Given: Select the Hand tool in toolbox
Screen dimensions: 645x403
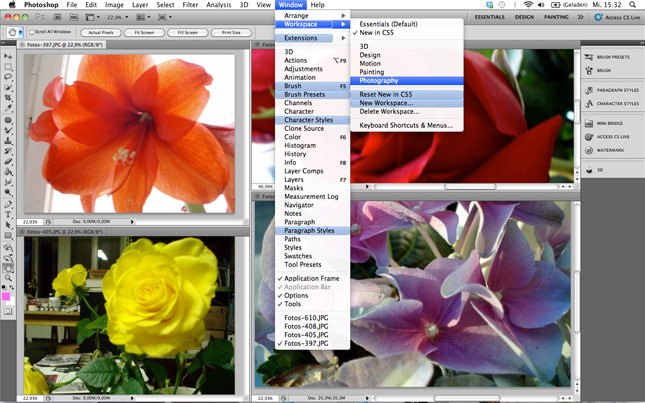Looking at the screenshot, I should [8, 268].
